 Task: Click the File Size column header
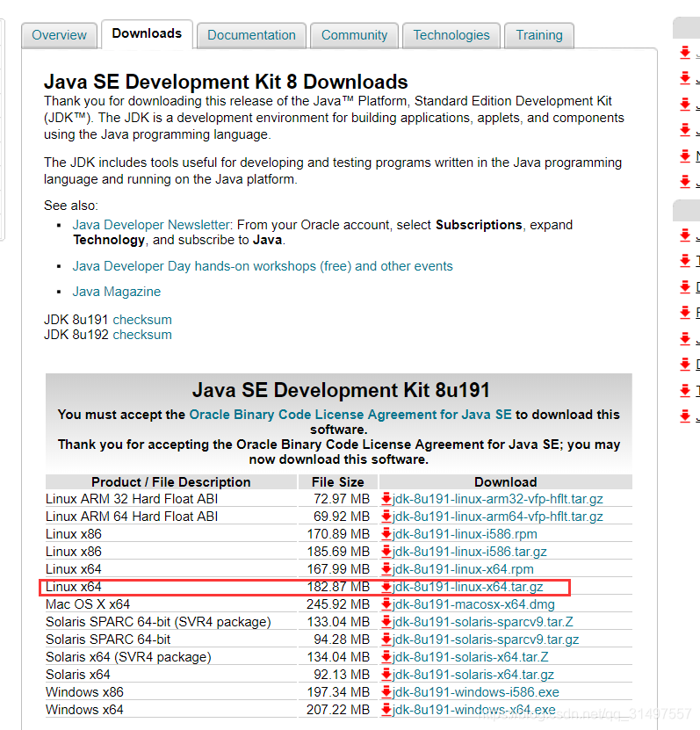(x=338, y=482)
